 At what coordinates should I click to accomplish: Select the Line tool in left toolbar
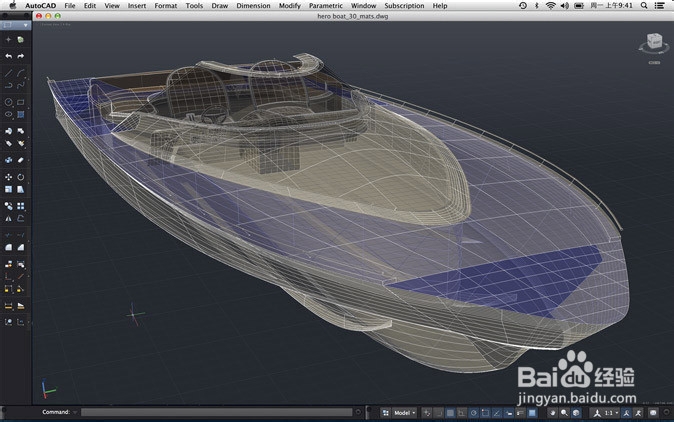coord(9,73)
